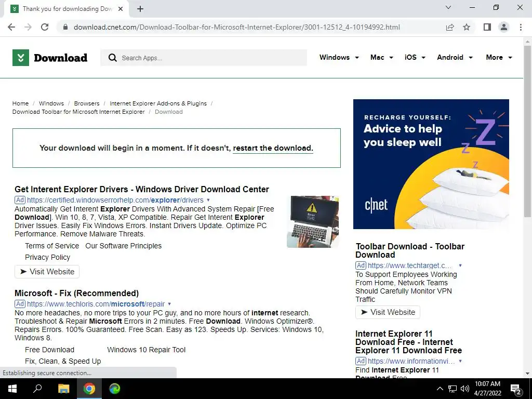Viewport: 532px width, 399px height.
Task: Open Our Software Principles link
Action: tap(124, 246)
